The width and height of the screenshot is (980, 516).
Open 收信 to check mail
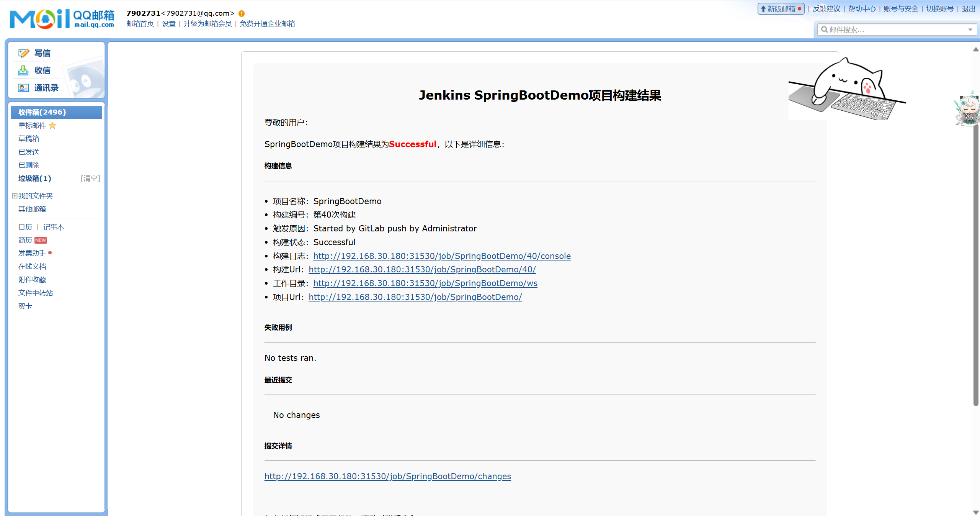click(x=42, y=70)
